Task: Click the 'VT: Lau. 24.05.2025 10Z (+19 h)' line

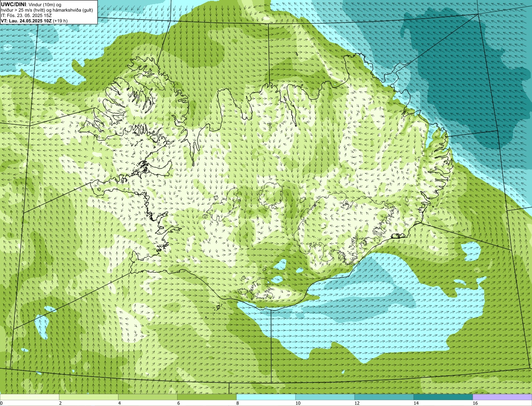Action: (34, 21)
